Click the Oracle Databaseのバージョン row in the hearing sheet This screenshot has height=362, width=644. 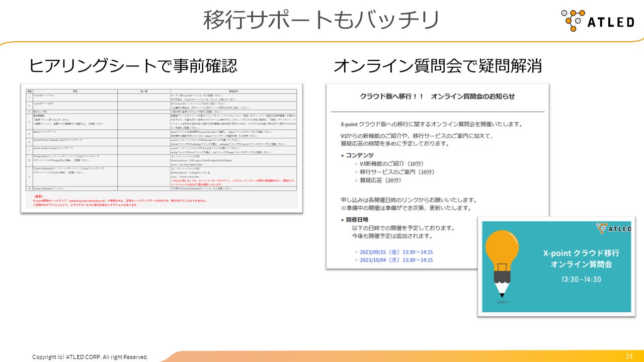[162, 189]
